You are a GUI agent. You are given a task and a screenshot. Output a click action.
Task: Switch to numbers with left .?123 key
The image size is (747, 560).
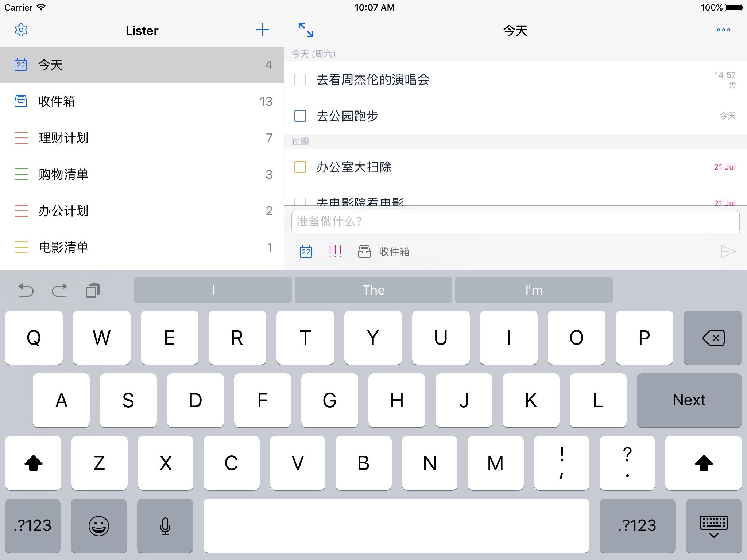(x=33, y=526)
